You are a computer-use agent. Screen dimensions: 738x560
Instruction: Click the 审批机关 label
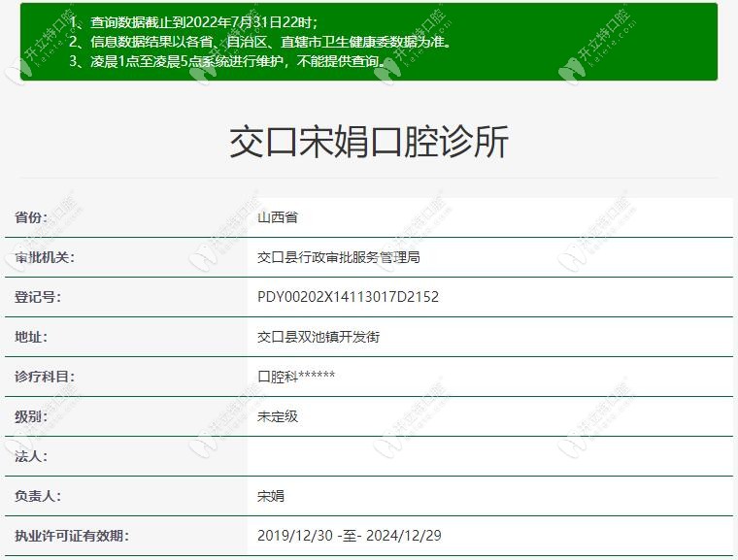pyautogui.click(x=45, y=257)
